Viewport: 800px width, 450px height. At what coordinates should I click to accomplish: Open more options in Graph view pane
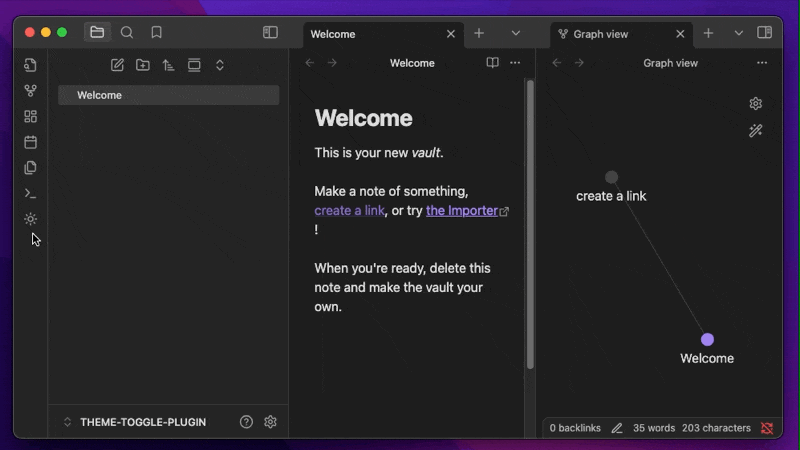pyautogui.click(x=762, y=63)
